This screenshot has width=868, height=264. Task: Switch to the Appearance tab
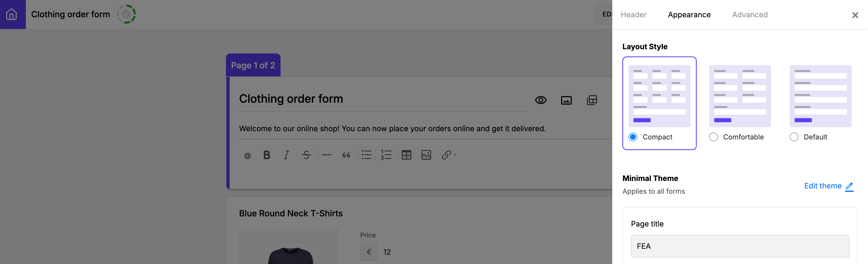click(689, 14)
